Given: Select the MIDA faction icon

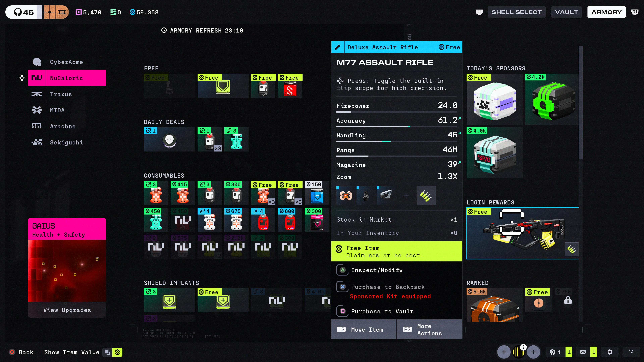Looking at the screenshot, I should 37,110.
